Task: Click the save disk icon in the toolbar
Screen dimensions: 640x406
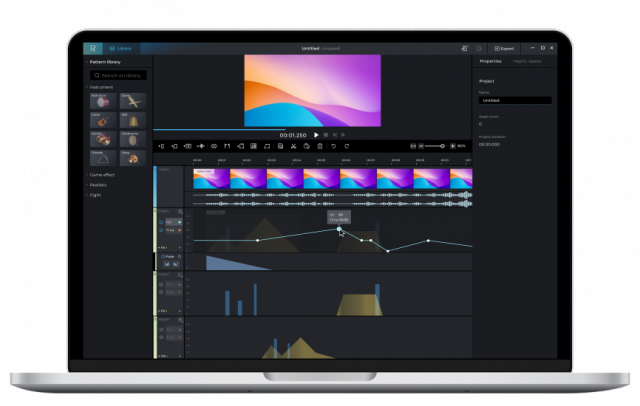Action: (x=280, y=146)
